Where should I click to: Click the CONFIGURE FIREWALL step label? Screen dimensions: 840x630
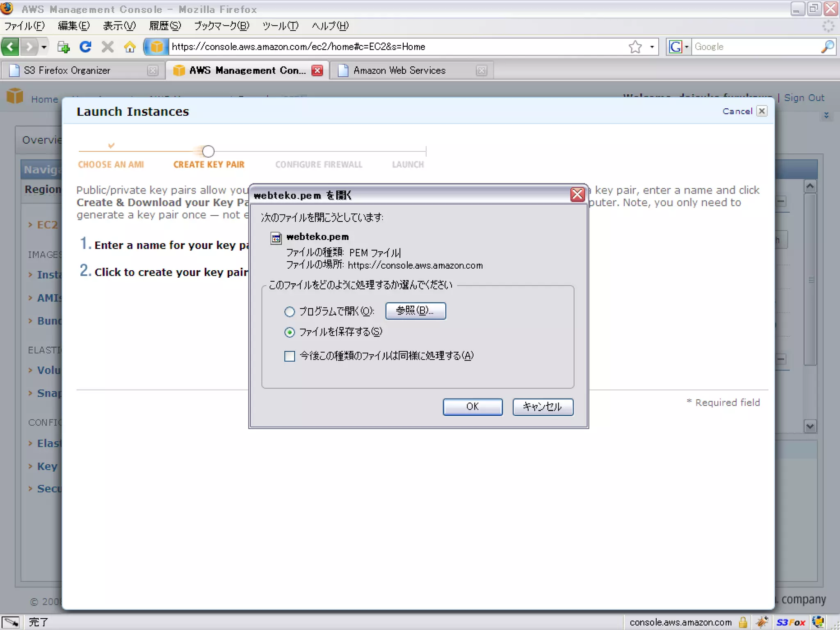click(319, 164)
